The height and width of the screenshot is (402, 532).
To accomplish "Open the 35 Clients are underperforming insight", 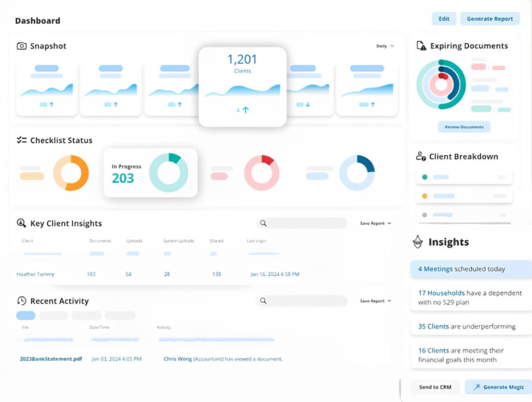I will 471,326.
